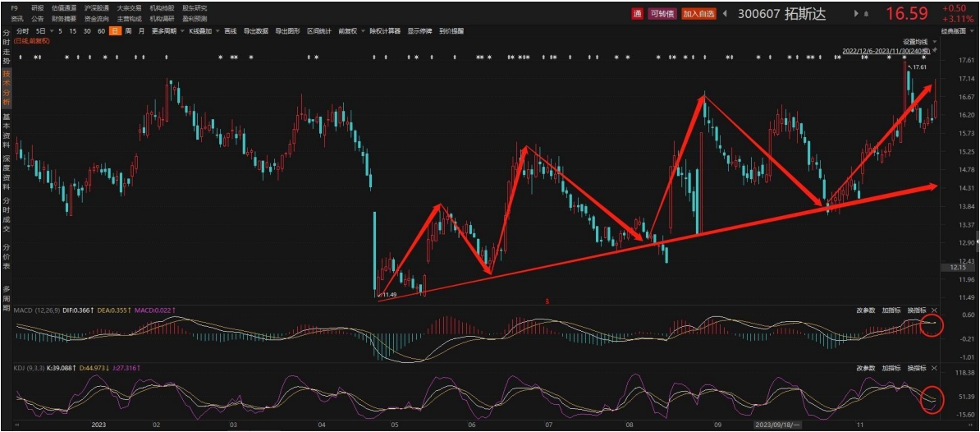Click the 可转债 tag
The height and width of the screenshot is (432, 980).
pyautogui.click(x=662, y=14)
